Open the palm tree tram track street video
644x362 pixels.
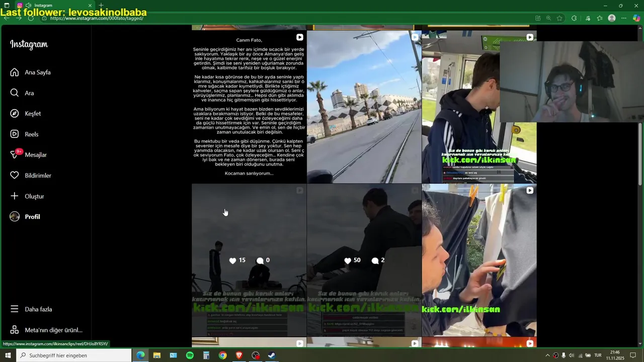[364, 107]
